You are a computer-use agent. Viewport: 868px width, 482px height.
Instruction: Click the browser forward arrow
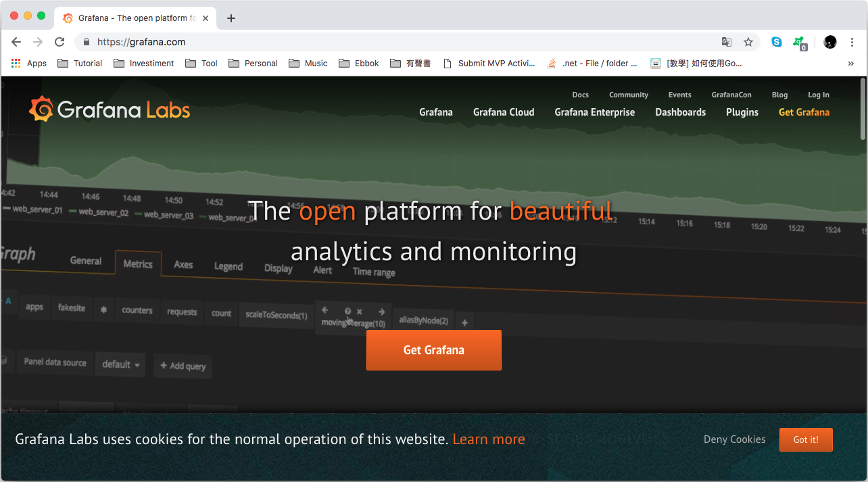tap(38, 42)
